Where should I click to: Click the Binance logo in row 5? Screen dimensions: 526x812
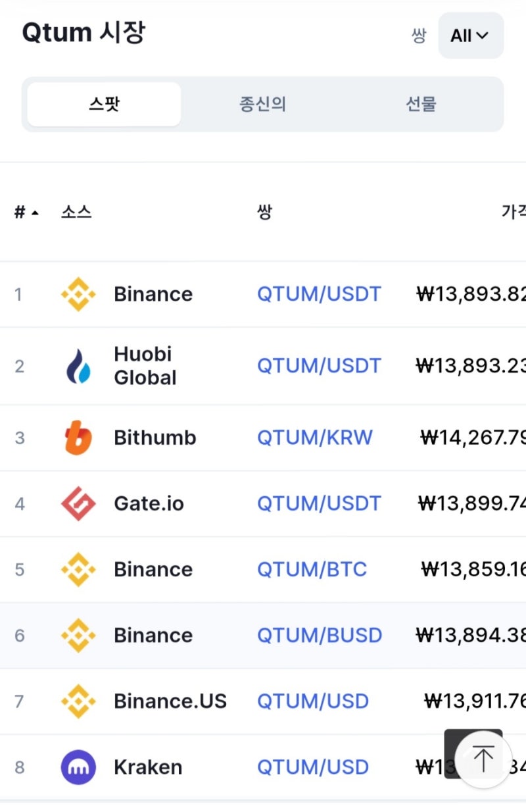pos(78,569)
